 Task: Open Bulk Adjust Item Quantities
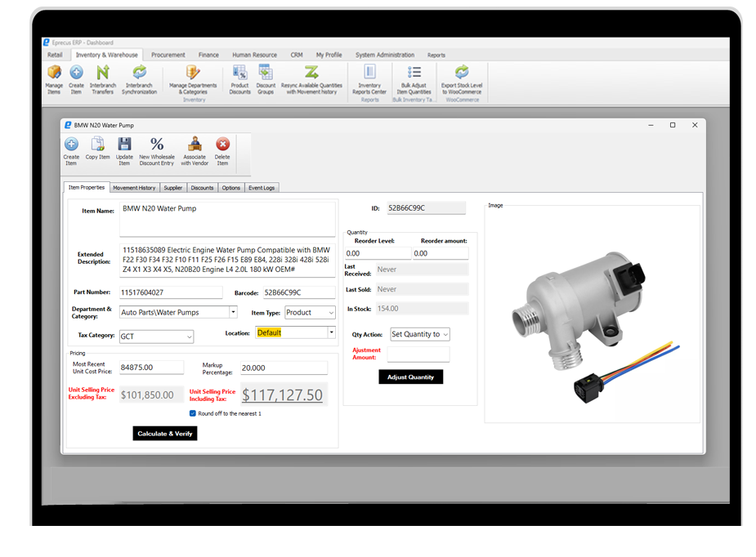pos(414,79)
